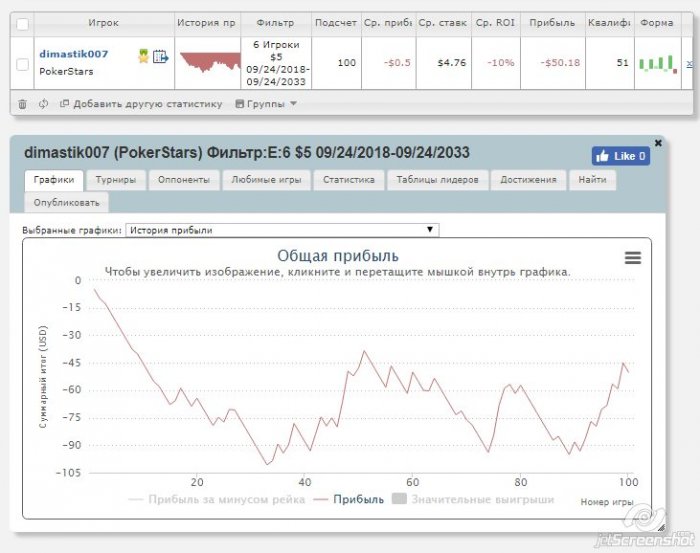Image resolution: width=700 pixels, height=553 pixels.
Task: Click the green Форма bar chart
Action: (658, 63)
